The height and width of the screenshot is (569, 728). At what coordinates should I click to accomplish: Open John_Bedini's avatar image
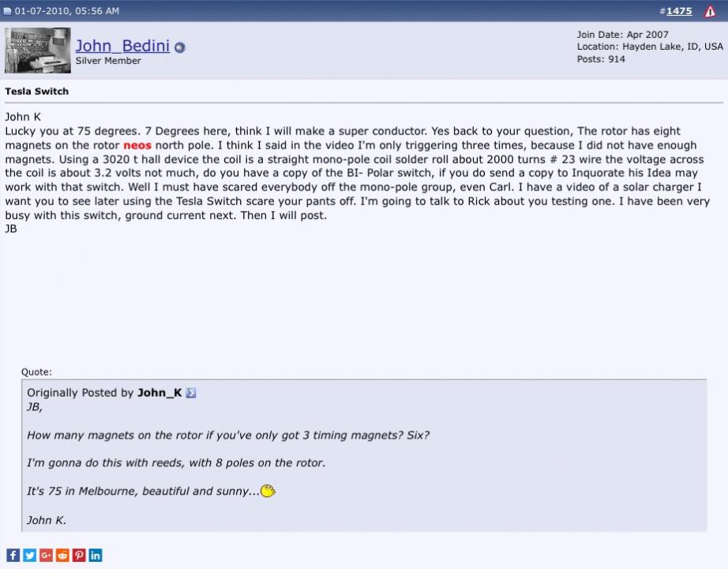pos(38,51)
